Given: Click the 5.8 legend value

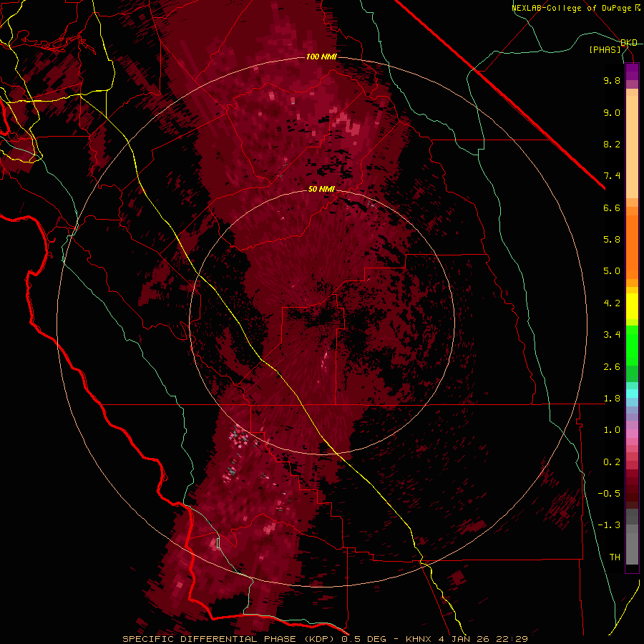Looking at the screenshot, I should point(612,240).
